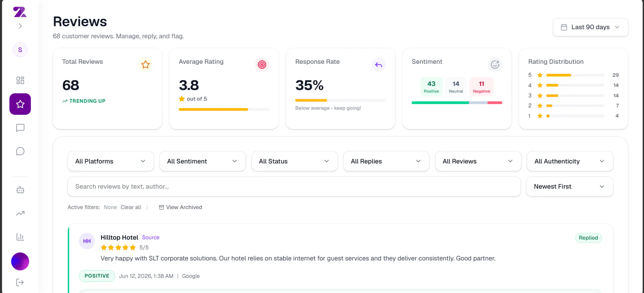This screenshot has height=293, width=644.
Task: Click the 68 total reviews figure
Action: [x=71, y=85]
